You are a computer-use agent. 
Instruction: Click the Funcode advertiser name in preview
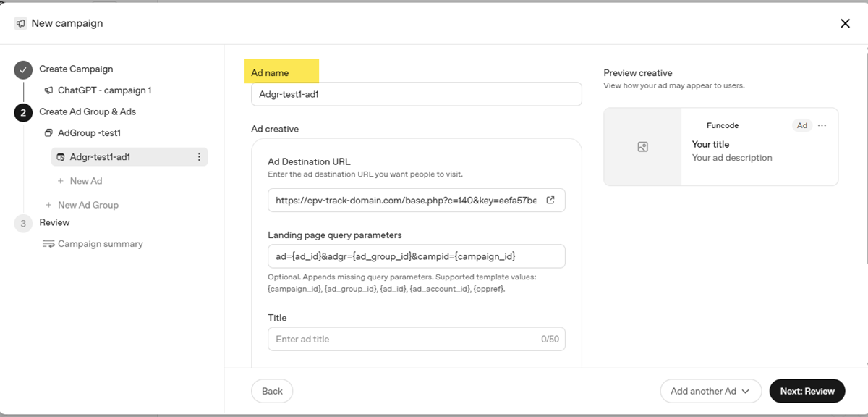click(723, 125)
